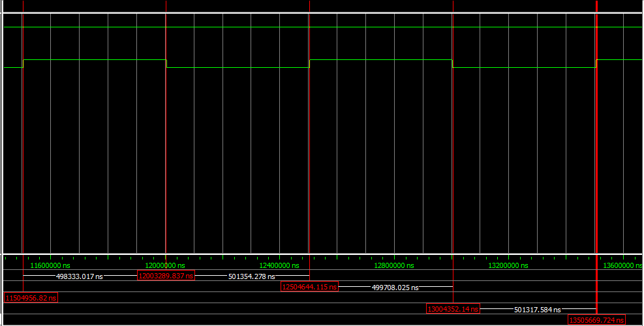Click the high pulse between 12504644 and 13004352 cursors
This screenshot has height=326, width=644.
pos(381,60)
